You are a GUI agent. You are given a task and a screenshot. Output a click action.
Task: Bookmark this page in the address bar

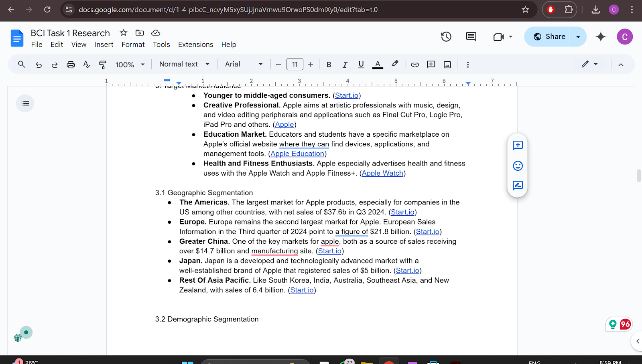coord(525,10)
